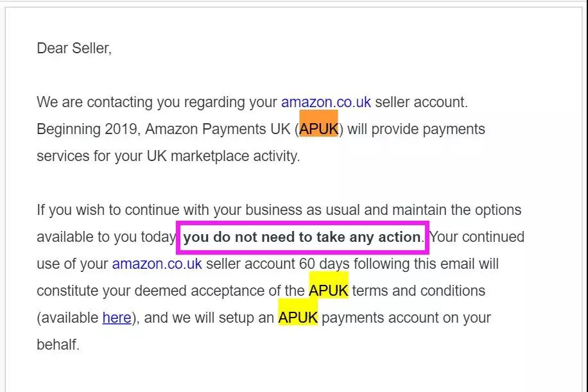Image resolution: width=588 pixels, height=392 pixels.
Task: Open the amazon.co.uk link in the first paragraph
Action: [x=326, y=102]
